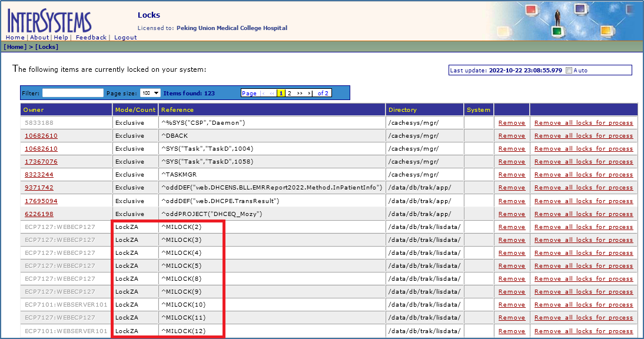Open the Page size dropdown
644x339 pixels.
click(x=150, y=93)
